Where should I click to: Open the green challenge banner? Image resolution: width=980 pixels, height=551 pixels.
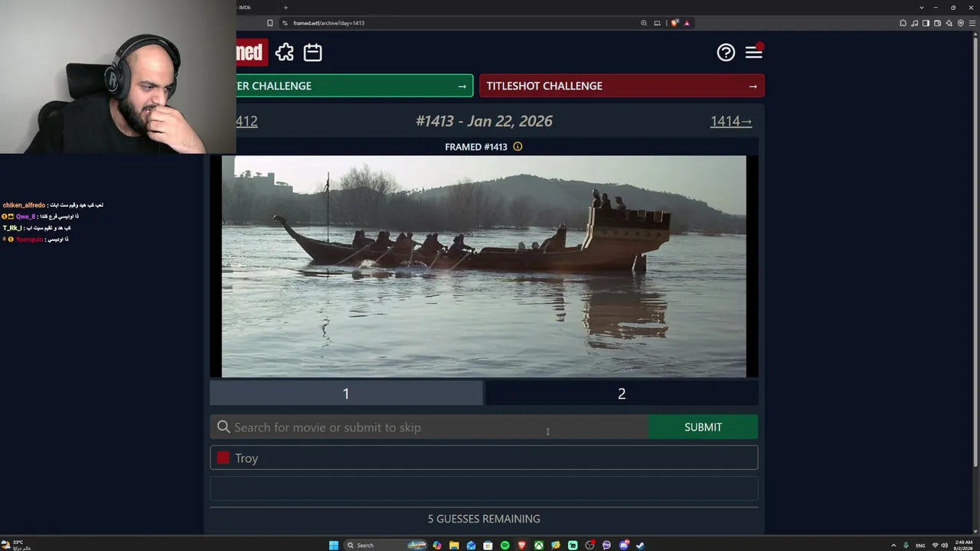coord(354,86)
